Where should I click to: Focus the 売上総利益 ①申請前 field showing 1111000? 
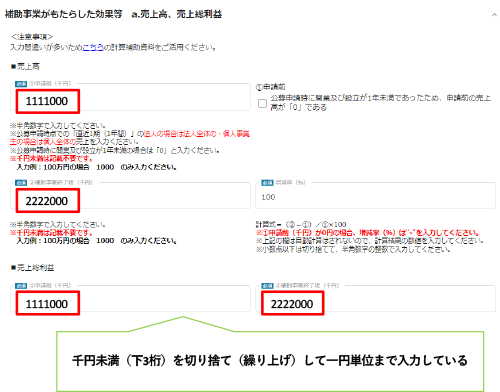click(130, 299)
